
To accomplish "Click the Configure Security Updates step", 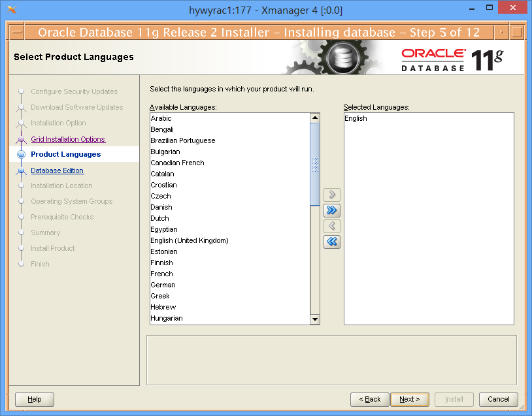I will 75,91.
